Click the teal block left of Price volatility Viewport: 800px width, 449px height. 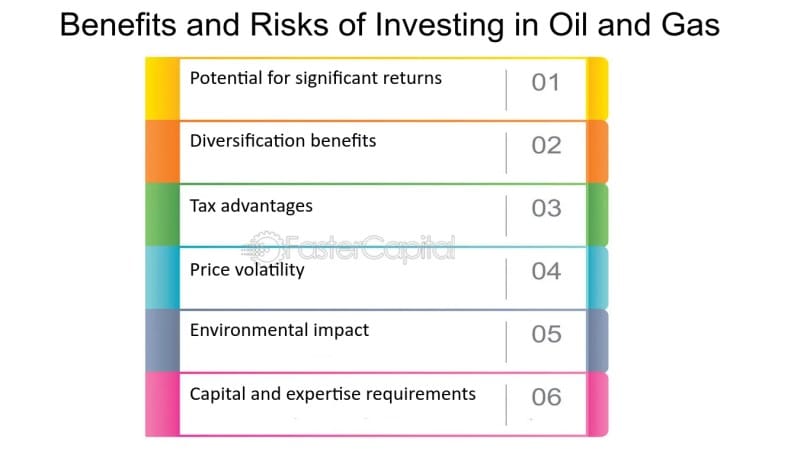(162, 278)
